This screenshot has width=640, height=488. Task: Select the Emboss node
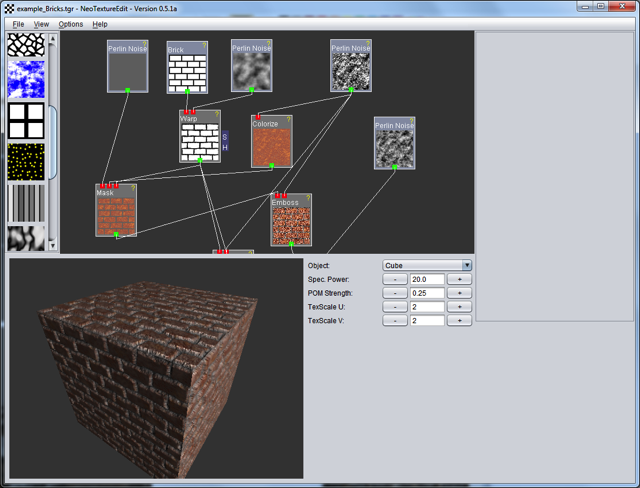(x=291, y=220)
